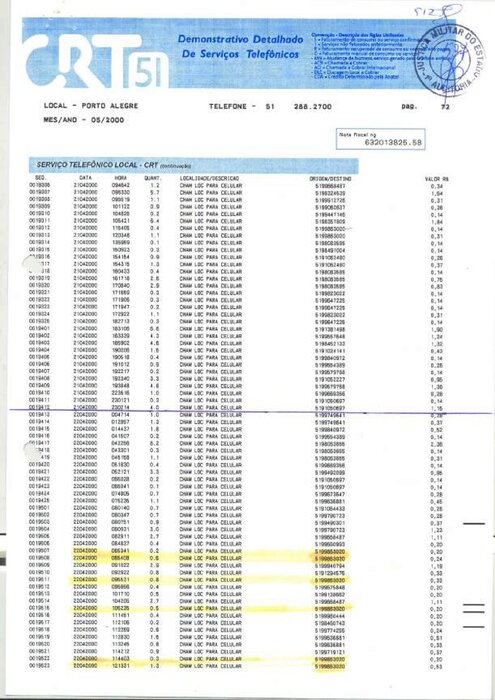This screenshot has width=495, height=700.
Task: Click the value "0,53" in the last row
Action: (x=436, y=667)
